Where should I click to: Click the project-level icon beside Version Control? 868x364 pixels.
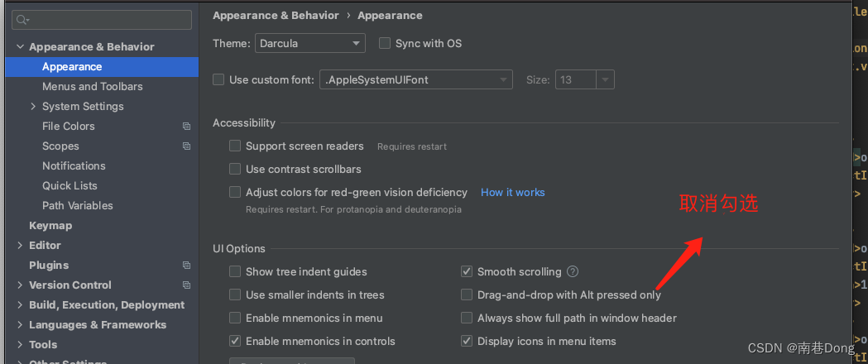pyautogui.click(x=186, y=285)
